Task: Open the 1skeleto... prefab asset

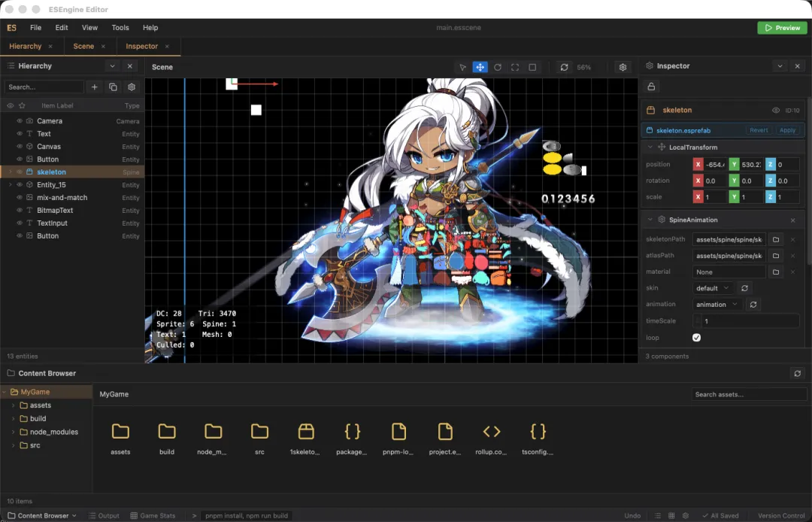Action: [x=306, y=432]
